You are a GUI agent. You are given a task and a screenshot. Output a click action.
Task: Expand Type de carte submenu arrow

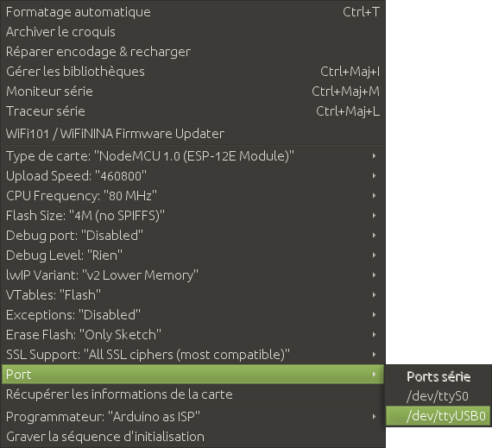(x=374, y=156)
